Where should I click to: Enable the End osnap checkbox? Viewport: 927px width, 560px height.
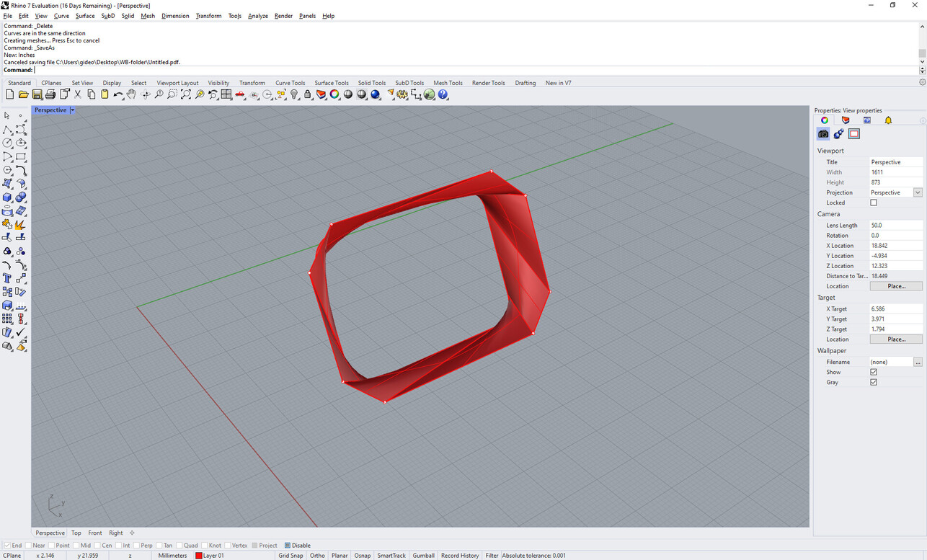[6, 546]
